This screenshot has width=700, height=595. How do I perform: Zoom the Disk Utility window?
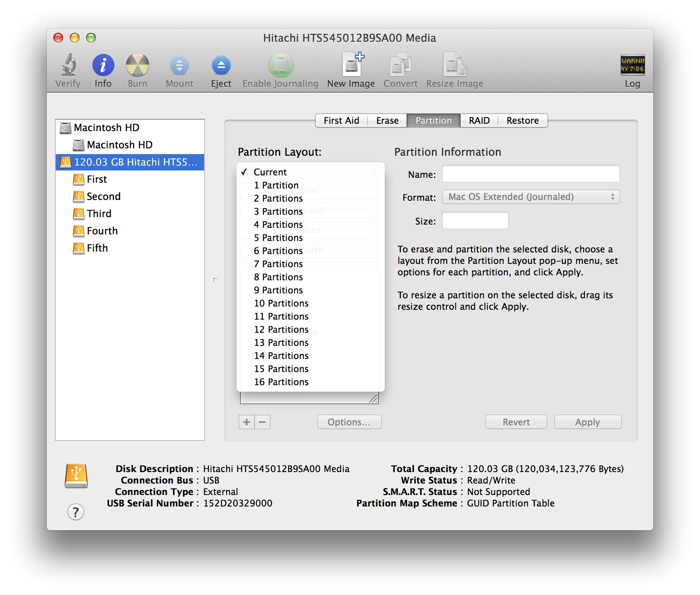click(91, 38)
